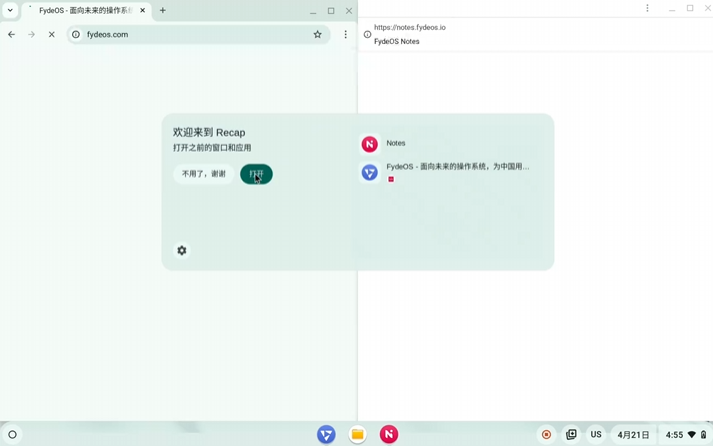Click the fydeos.com address bar
The image size is (713, 446).
point(198,35)
